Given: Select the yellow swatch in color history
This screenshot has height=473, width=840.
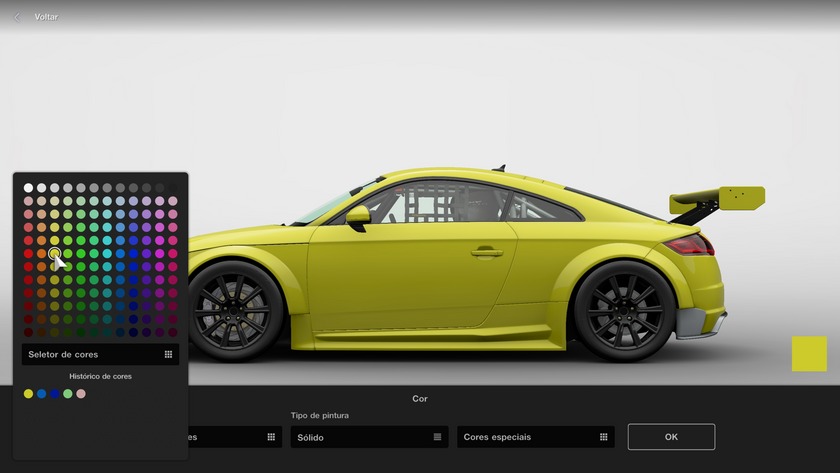Looking at the screenshot, I should pos(29,394).
